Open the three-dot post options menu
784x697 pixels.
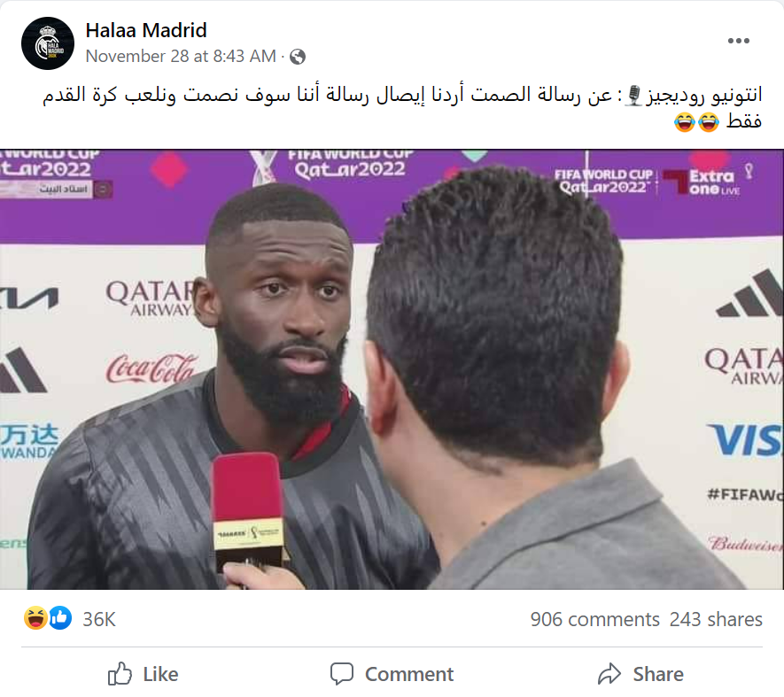(x=739, y=41)
